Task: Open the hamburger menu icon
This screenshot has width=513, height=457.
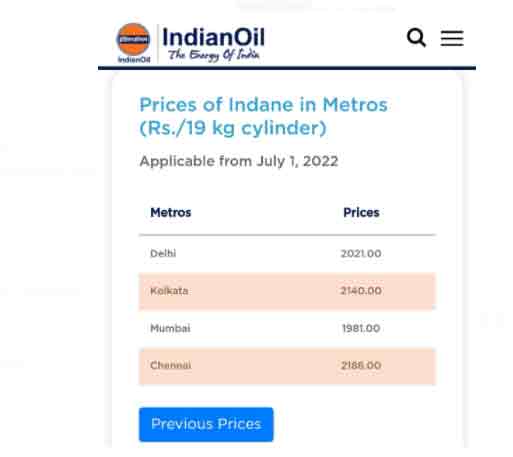Action: 452,38
